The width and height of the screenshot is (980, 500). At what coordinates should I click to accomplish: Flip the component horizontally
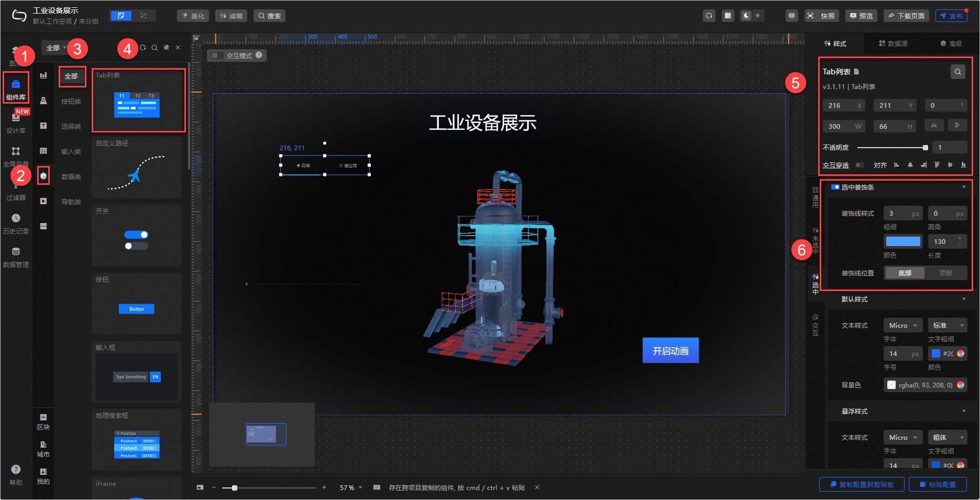tap(934, 126)
